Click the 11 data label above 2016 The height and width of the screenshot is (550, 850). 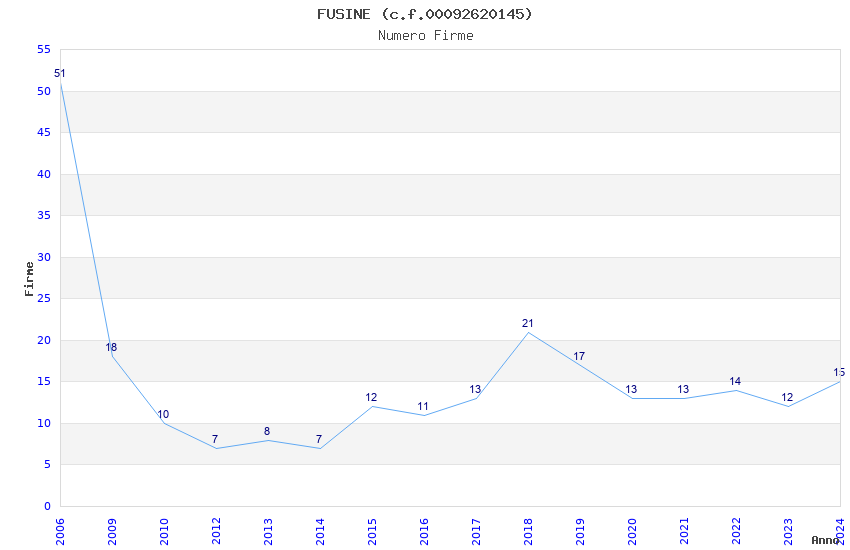[x=423, y=406]
